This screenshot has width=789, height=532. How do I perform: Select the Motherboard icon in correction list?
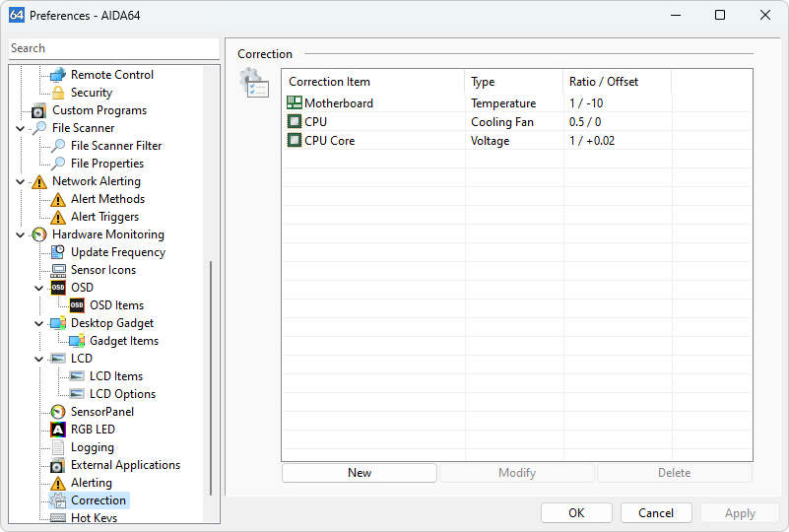295,103
